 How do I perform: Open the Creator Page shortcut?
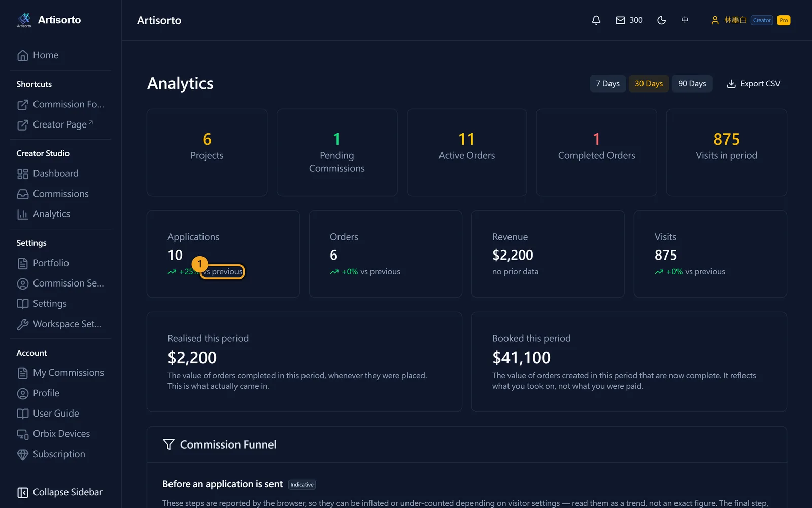tap(60, 124)
